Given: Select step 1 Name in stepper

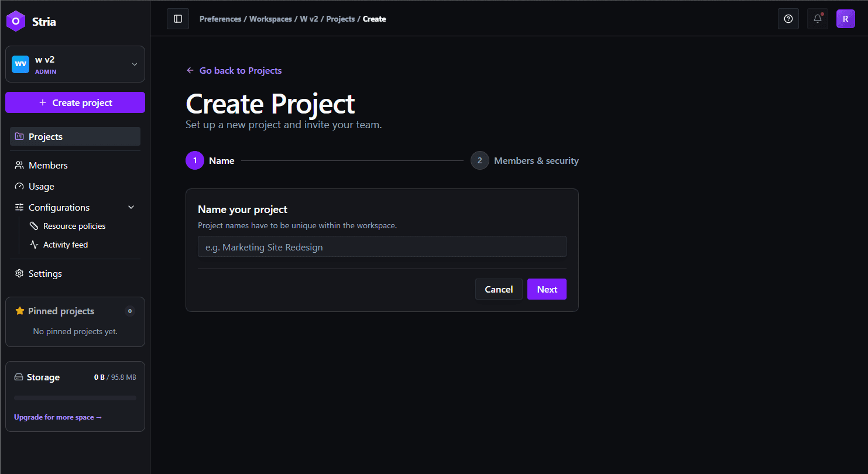Looking at the screenshot, I should [210, 160].
